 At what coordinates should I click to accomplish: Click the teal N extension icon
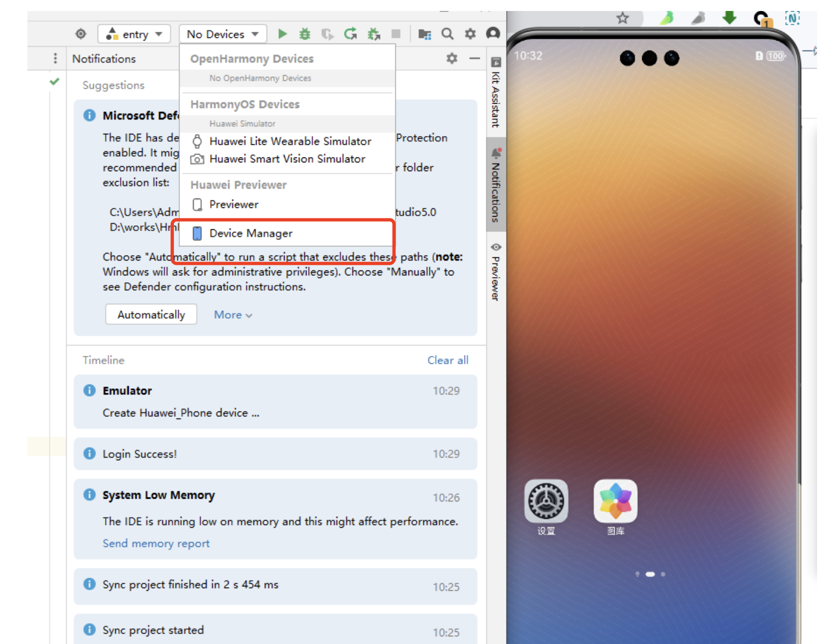(x=792, y=18)
